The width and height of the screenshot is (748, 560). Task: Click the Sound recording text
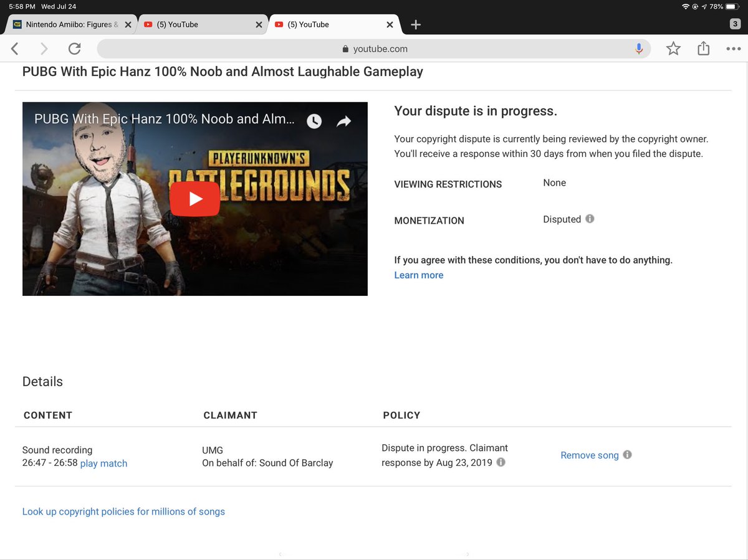click(57, 450)
